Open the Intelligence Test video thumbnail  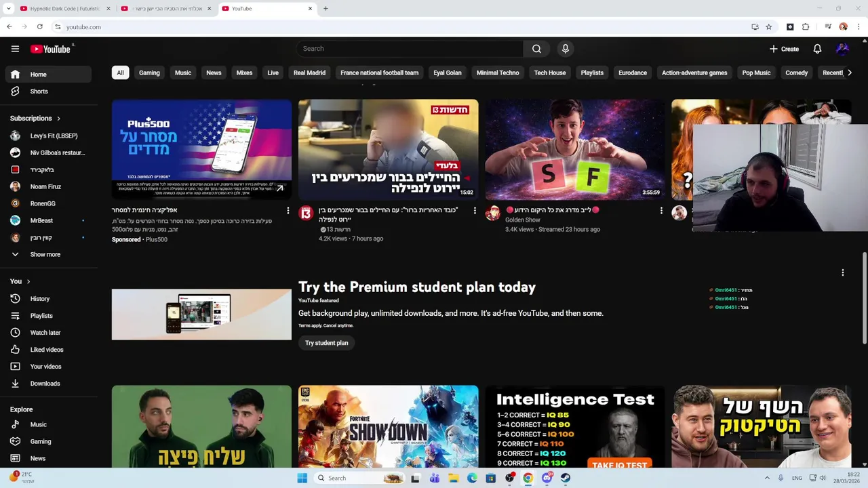(575, 427)
